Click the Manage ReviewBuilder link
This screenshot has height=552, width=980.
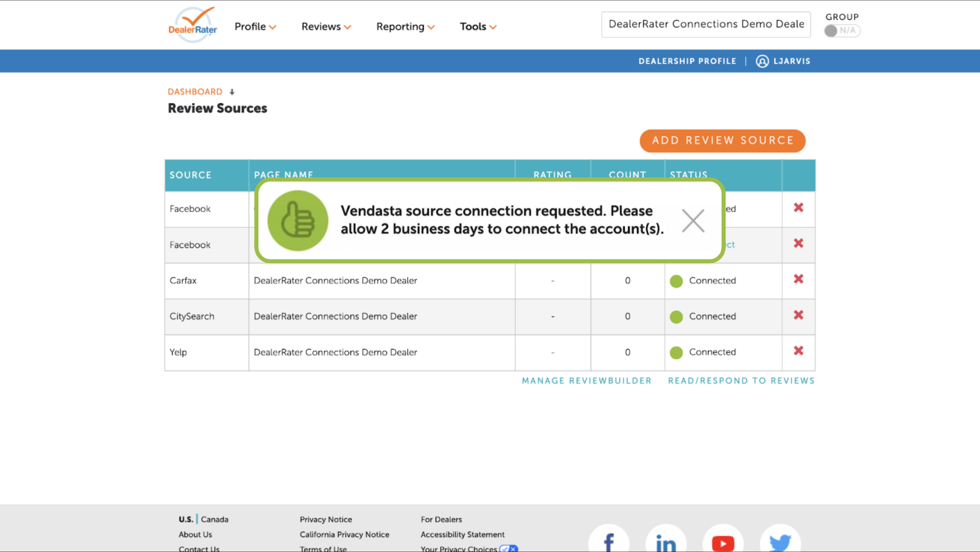[586, 381]
